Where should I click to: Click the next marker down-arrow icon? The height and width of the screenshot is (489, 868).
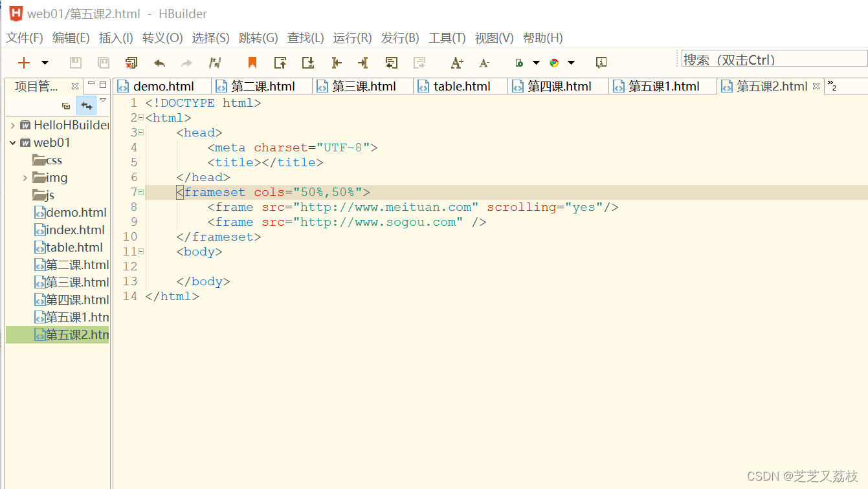308,63
